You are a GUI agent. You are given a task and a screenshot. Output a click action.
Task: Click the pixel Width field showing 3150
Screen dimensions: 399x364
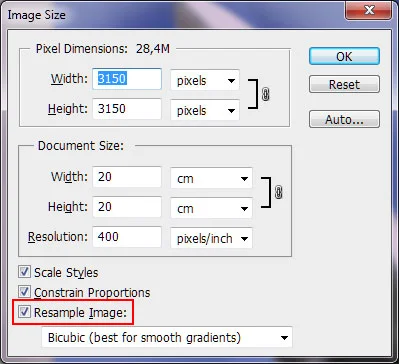pos(127,79)
